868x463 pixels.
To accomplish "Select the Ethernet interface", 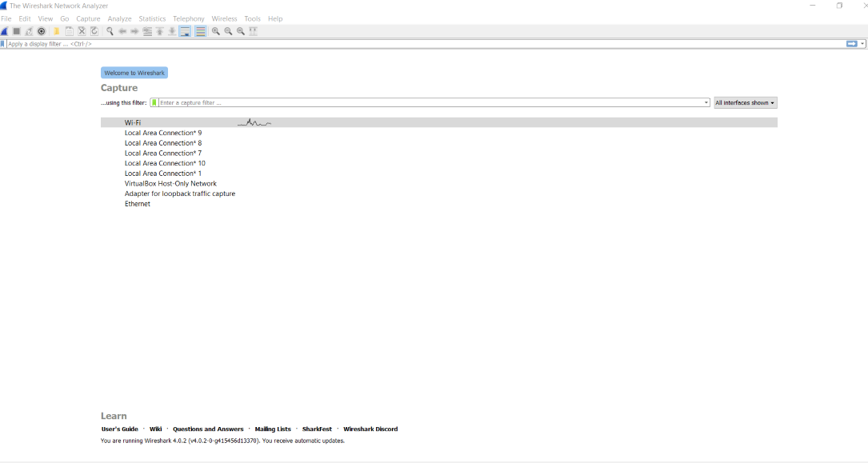I will click(138, 204).
